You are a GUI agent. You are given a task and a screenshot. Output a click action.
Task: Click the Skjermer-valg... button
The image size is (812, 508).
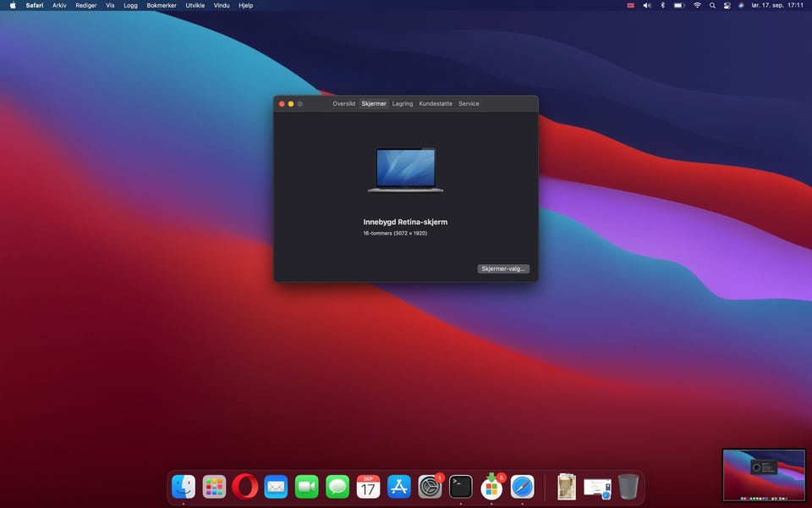pyautogui.click(x=503, y=268)
